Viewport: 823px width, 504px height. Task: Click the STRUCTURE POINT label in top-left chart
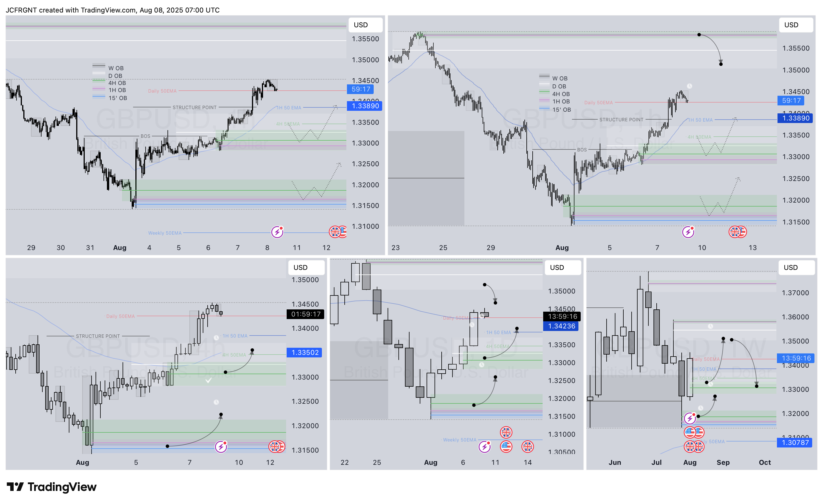(195, 107)
